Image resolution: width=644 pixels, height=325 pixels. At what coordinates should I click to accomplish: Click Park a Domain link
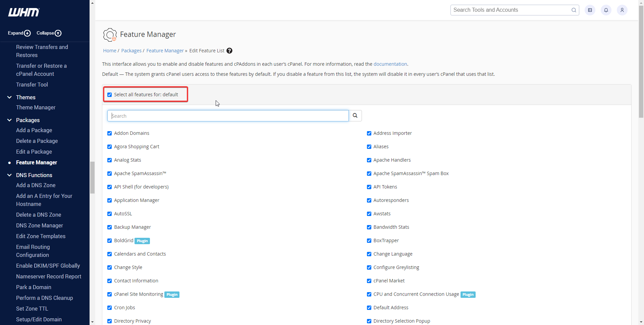point(34,287)
